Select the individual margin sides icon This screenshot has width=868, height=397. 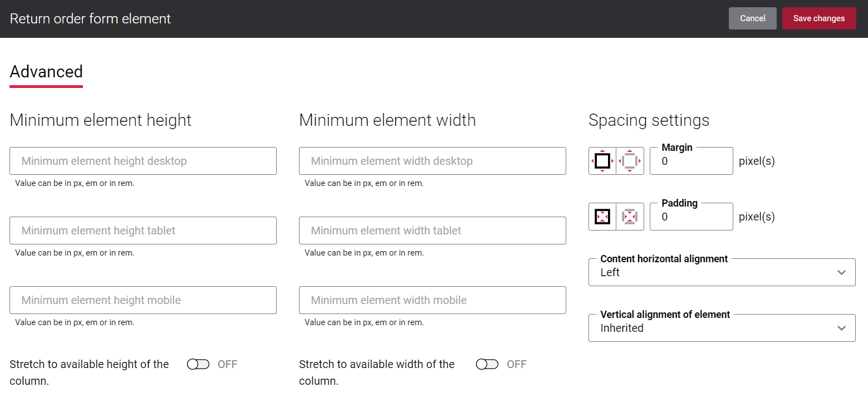pos(630,161)
